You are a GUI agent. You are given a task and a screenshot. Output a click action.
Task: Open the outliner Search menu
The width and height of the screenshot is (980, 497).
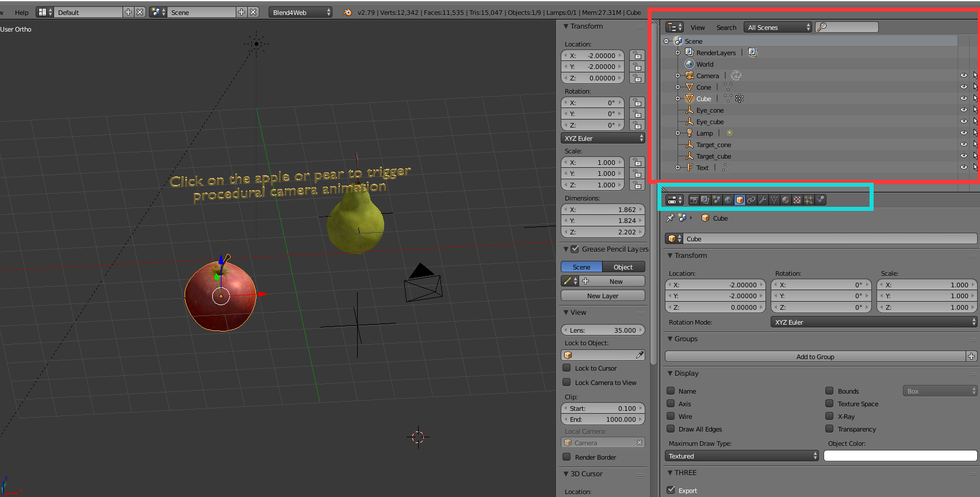click(726, 28)
